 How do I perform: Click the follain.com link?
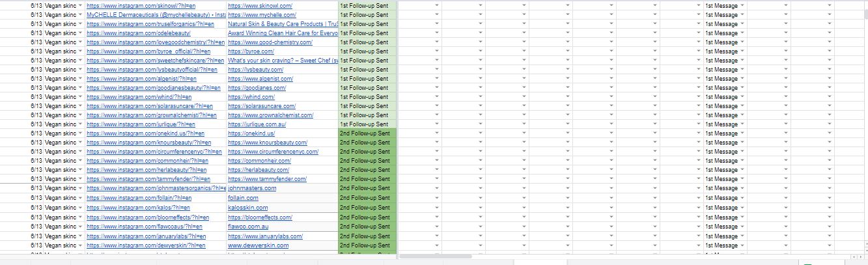point(243,197)
